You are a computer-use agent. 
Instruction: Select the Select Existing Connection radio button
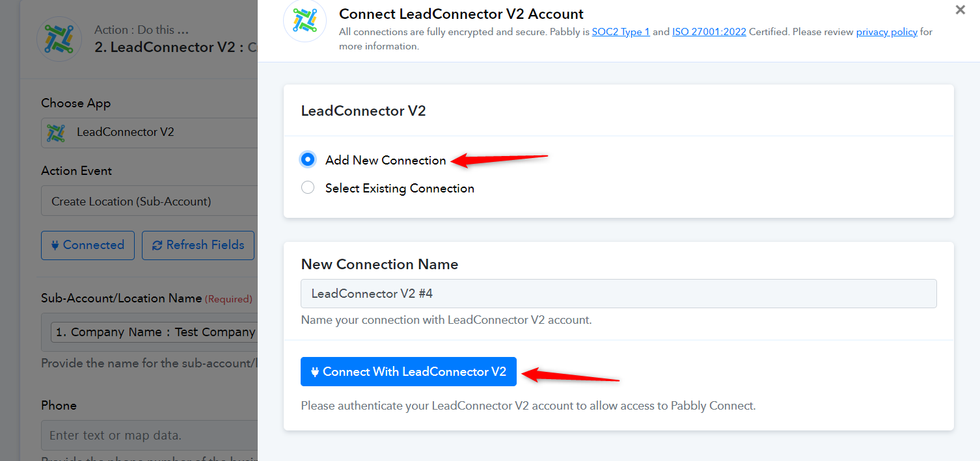tap(308, 188)
